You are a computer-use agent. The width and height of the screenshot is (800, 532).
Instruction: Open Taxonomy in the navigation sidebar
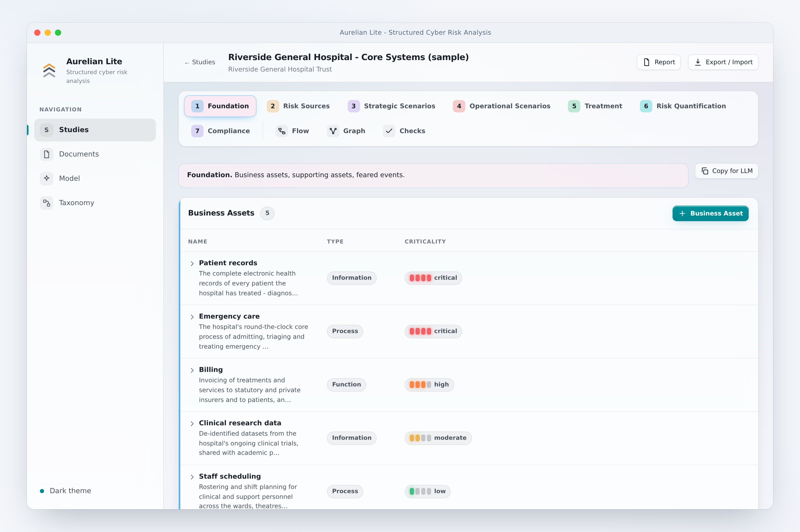95,203
